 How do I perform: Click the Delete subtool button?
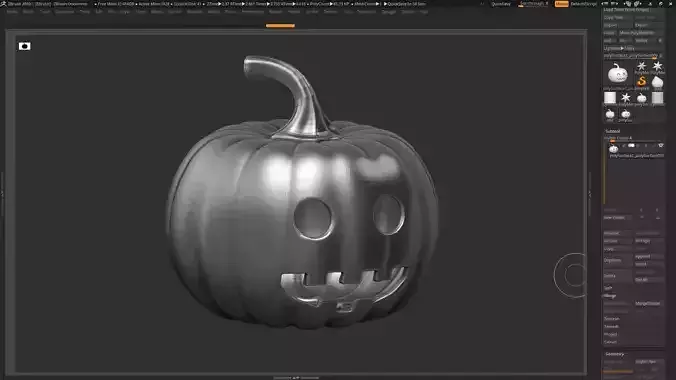pyautogui.click(x=617, y=276)
